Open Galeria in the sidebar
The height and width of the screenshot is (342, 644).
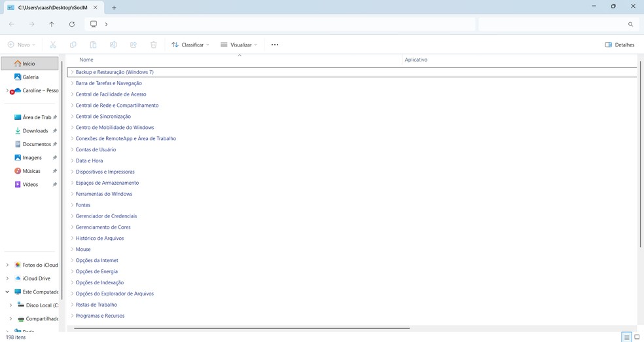30,77
